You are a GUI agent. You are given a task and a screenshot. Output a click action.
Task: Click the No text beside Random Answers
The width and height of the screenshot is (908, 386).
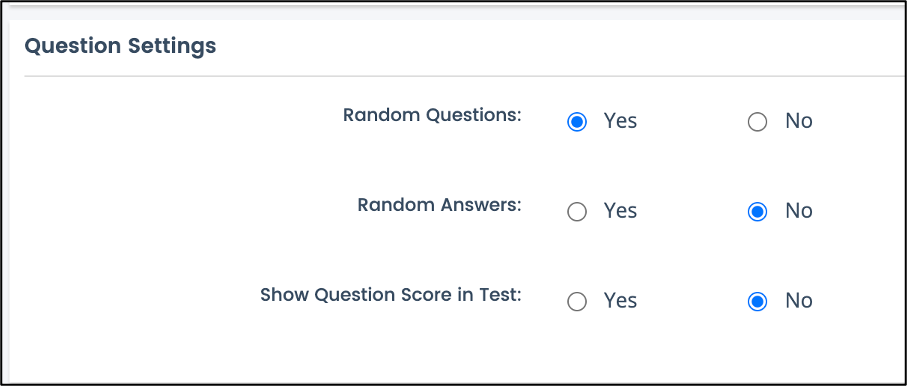pyautogui.click(x=799, y=211)
